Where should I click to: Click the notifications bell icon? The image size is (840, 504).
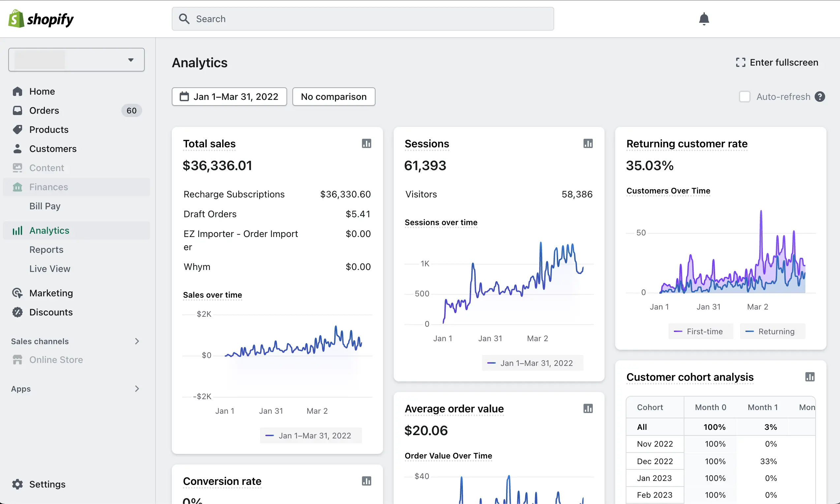tap(704, 19)
